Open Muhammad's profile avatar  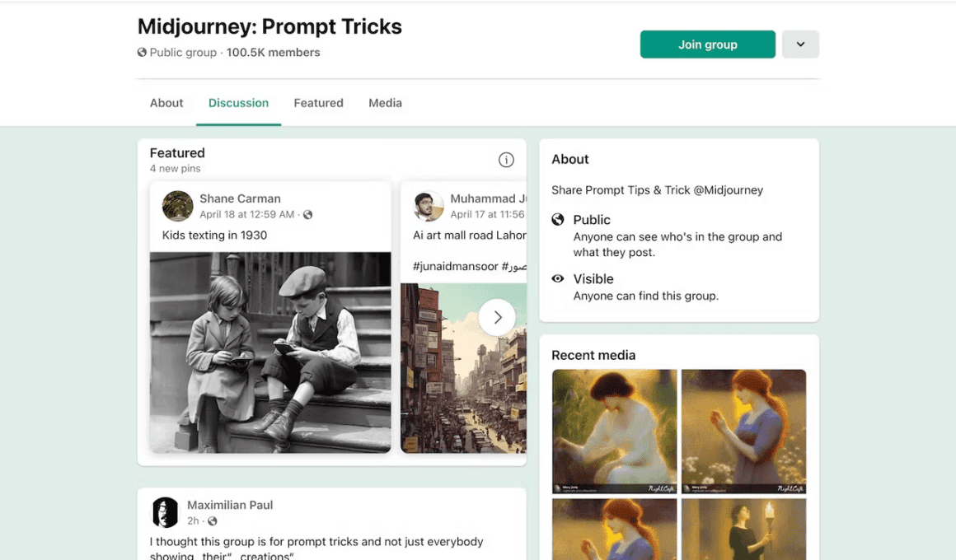tap(428, 206)
